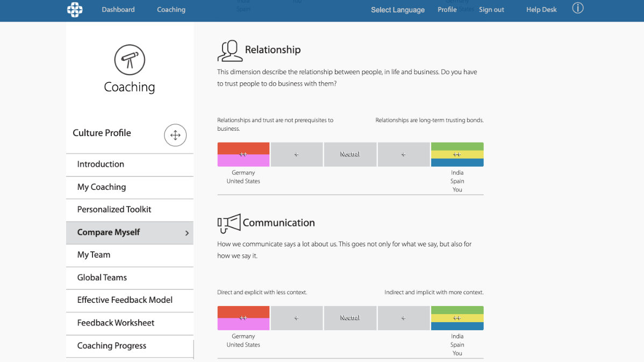Open Personalized Toolkit in sidebar
The image size is (644, 362).
pos(114,210)
